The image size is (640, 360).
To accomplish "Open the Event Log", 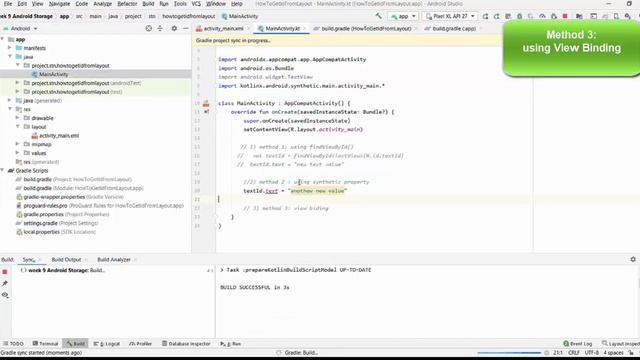I will point(577,344).
